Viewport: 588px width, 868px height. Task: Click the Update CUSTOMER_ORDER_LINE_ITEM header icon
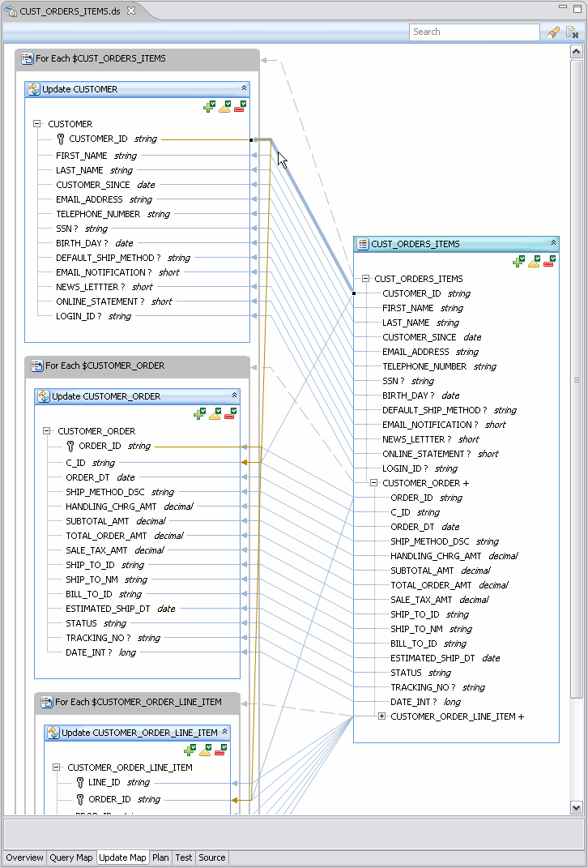[x=53, y=733]
